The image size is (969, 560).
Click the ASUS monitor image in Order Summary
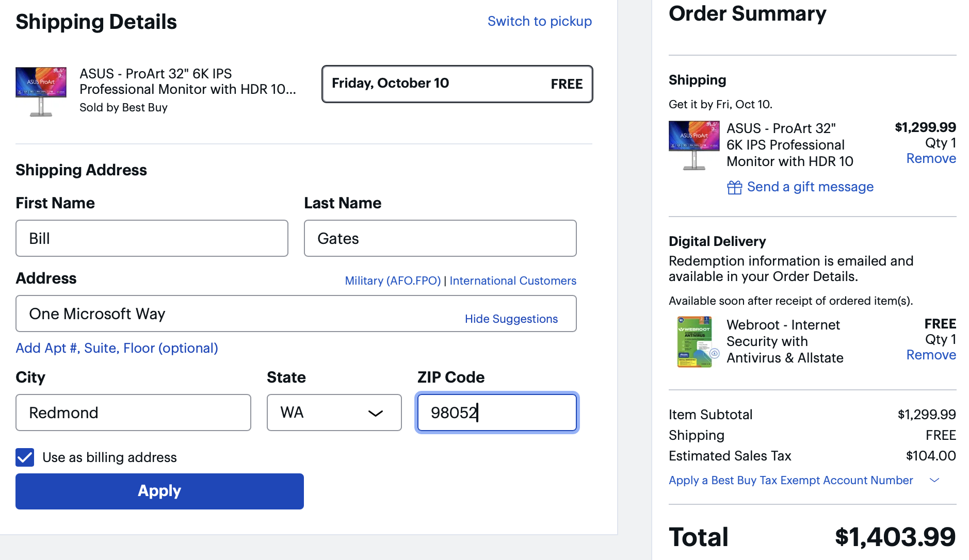click(694, 145)
